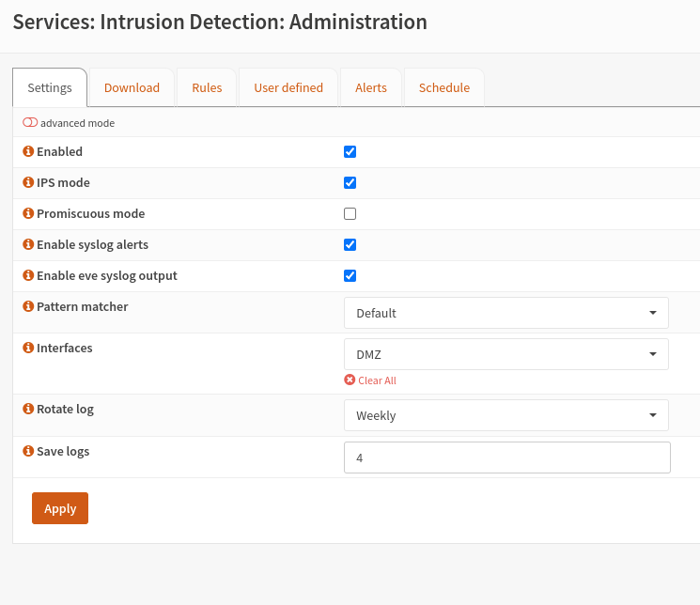Open help icon beside Pattern matcher
The height and width of the screenshot is (605, 700).
28,306
